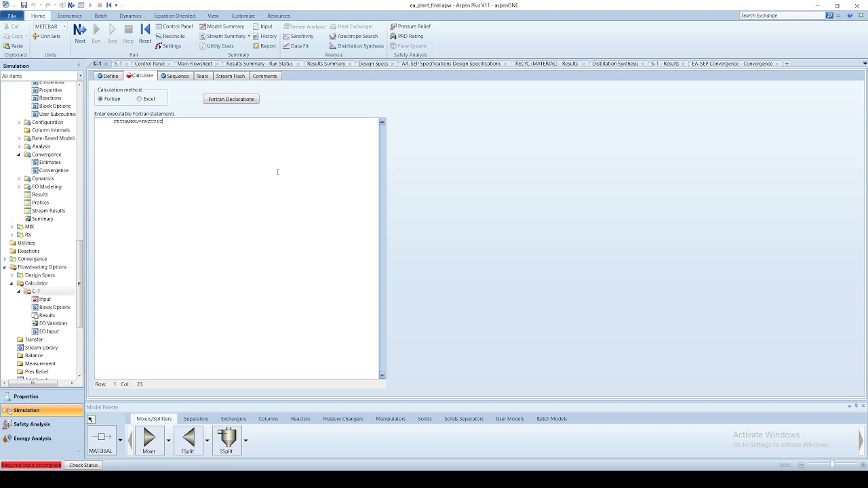Close the Results Summary tab

coord(350,64)
